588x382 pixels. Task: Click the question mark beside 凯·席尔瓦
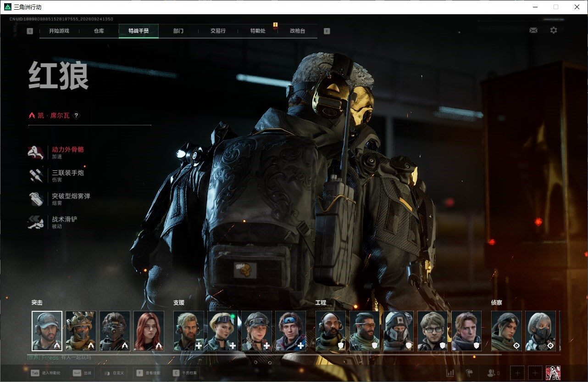77,116
